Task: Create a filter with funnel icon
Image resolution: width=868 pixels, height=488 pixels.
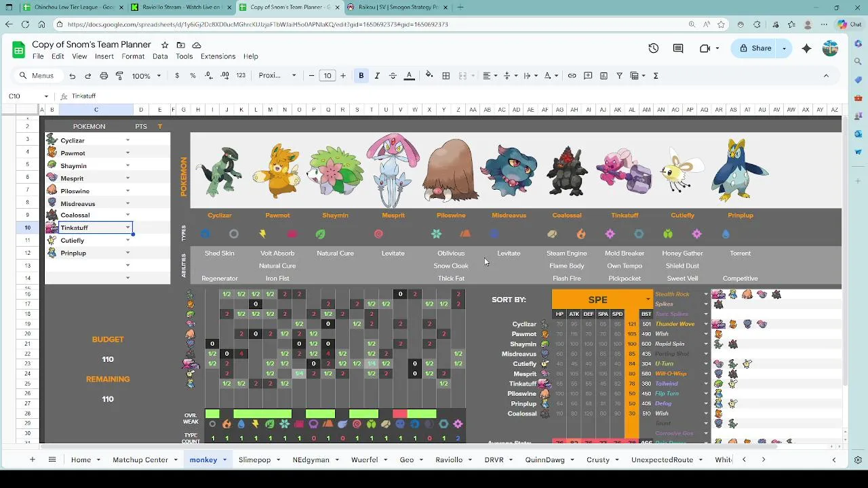Action: tap(619, 76)
